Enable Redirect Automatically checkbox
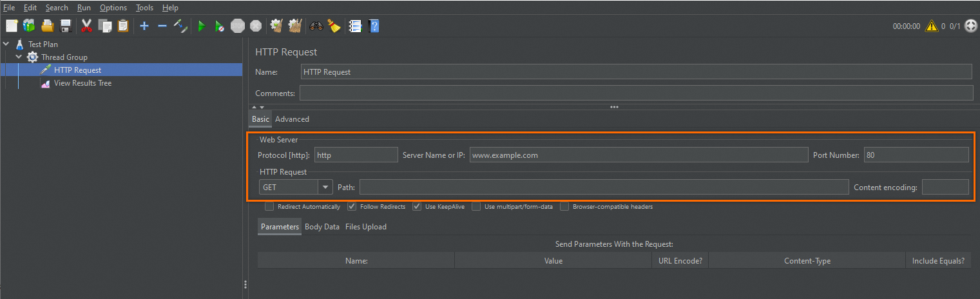980x299 pixels. 269,207
